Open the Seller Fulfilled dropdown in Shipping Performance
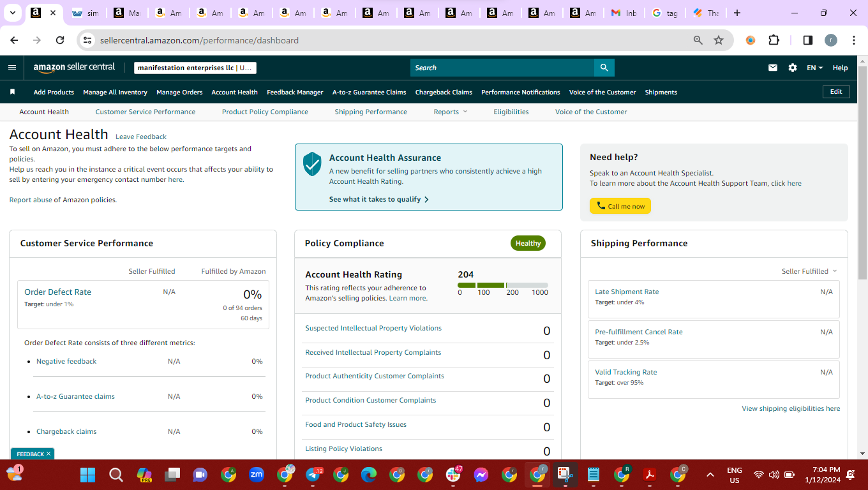This screenshot has height=490, width=868. [x=809, y=271]
